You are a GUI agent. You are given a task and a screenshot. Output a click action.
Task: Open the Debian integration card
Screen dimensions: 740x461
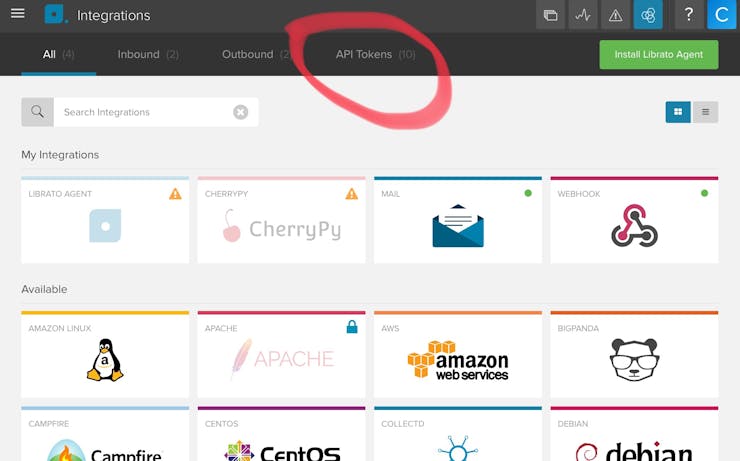[x=634, y=434]
